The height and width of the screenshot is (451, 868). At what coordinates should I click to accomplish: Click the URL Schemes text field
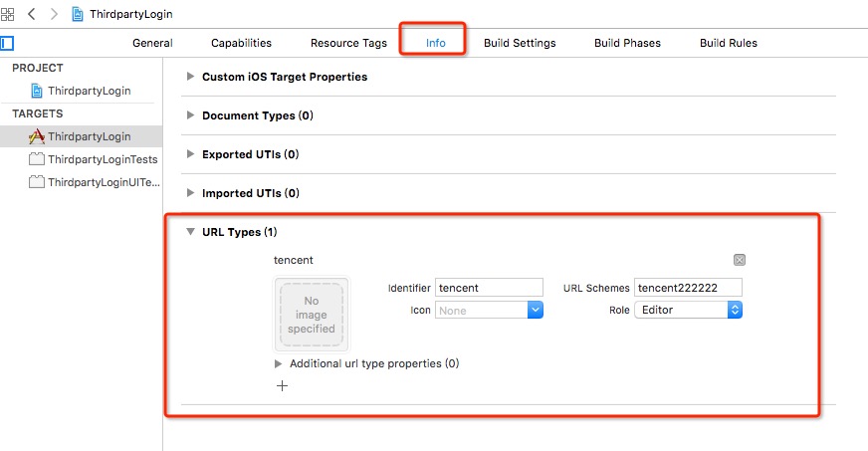[x=688, y=288]
